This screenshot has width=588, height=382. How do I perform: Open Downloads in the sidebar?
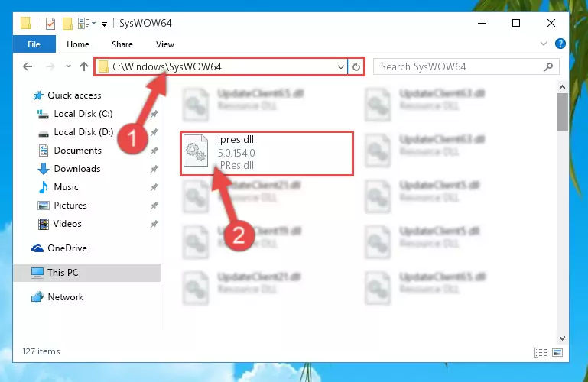click(77, 169)
